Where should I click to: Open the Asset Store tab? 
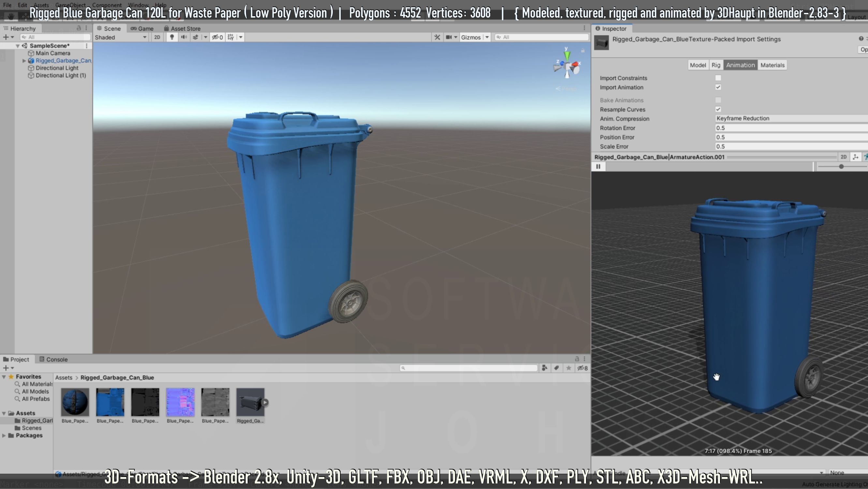[x=182, y=29]
